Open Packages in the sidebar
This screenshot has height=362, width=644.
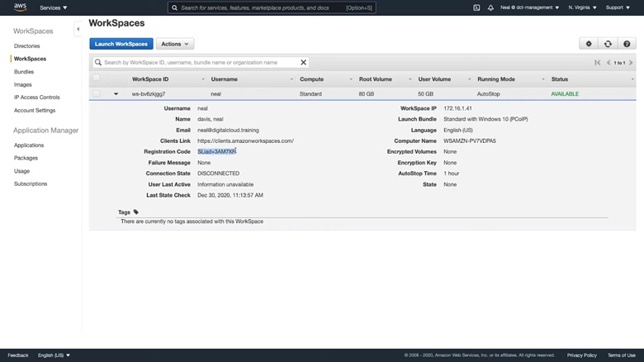tap(26, 158)
